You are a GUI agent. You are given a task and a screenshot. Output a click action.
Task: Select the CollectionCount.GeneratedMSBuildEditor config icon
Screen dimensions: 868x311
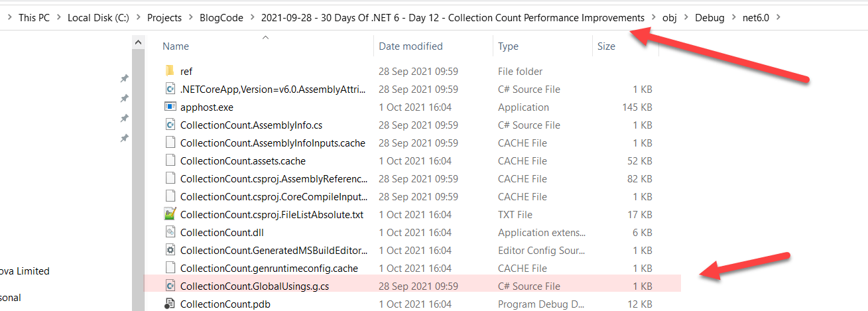coord(169,250)
